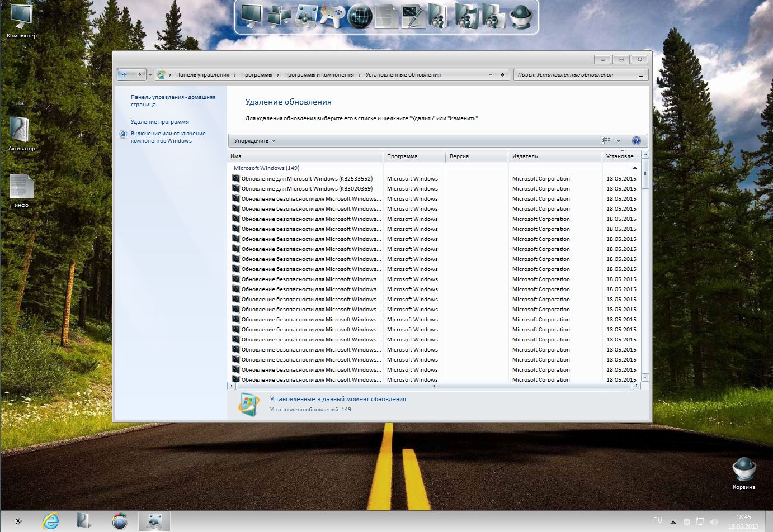Open Панель управления - домашняя страница link

173,101
